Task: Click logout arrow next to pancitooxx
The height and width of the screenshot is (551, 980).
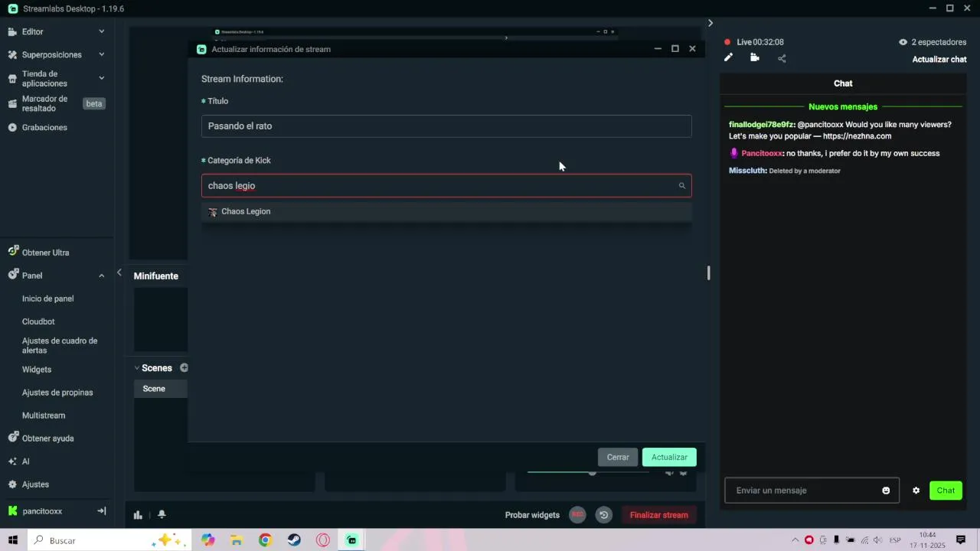Action: pos(102,510)
